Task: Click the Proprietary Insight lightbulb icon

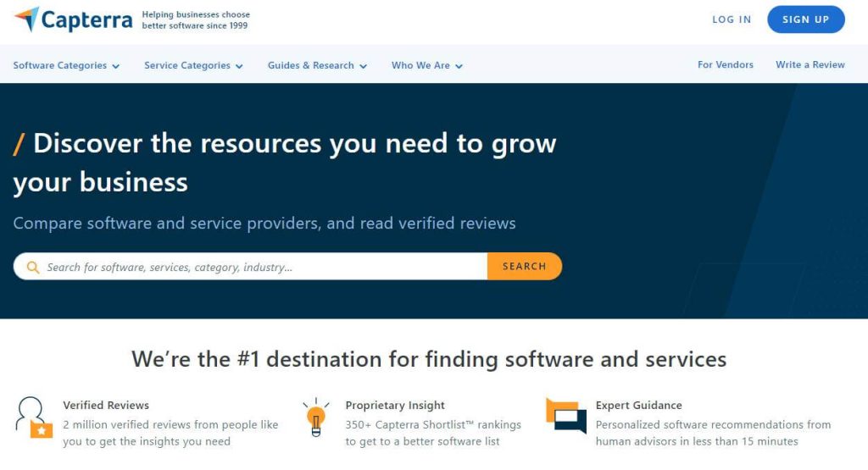Action: (x=316, y=417)
